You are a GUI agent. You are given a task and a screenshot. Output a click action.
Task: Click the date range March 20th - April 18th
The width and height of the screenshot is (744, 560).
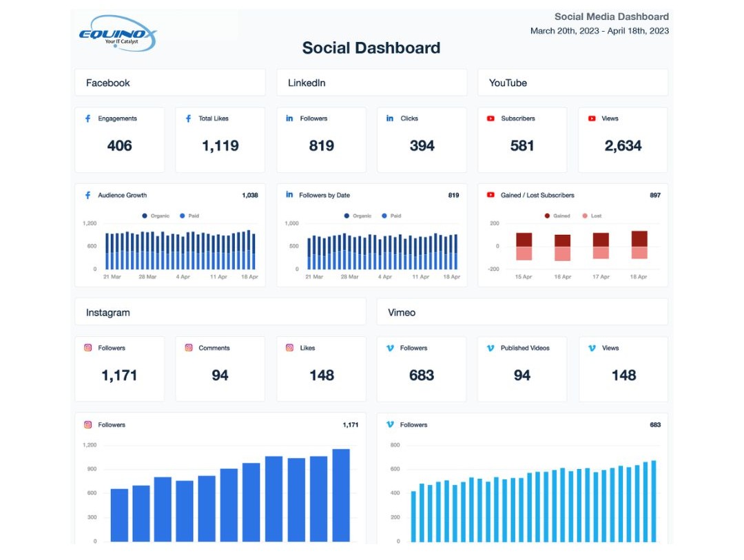pyautogui.click(x=599, y=31)
